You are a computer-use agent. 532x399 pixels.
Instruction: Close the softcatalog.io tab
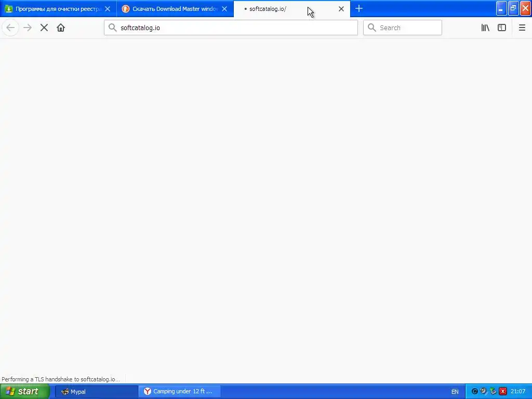(341, 9)
